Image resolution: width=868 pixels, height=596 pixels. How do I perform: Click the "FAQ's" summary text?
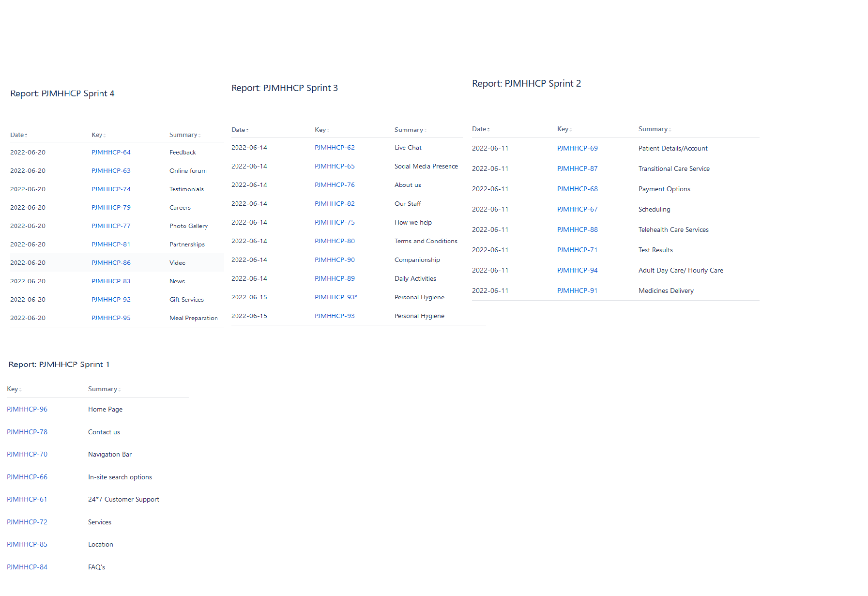click(96, 567)
